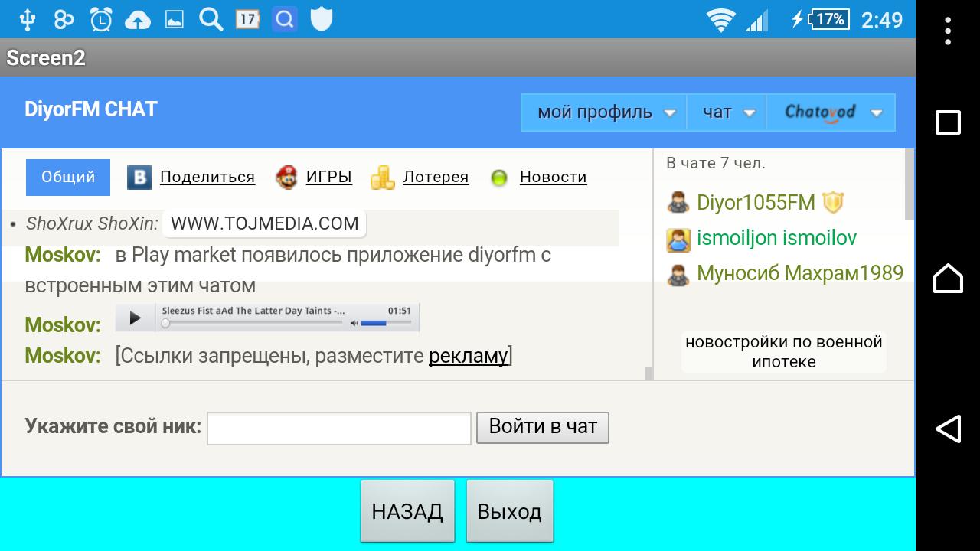Click the green news indicator icon
This screenshot has width=980, height=551.
[499, 178]
